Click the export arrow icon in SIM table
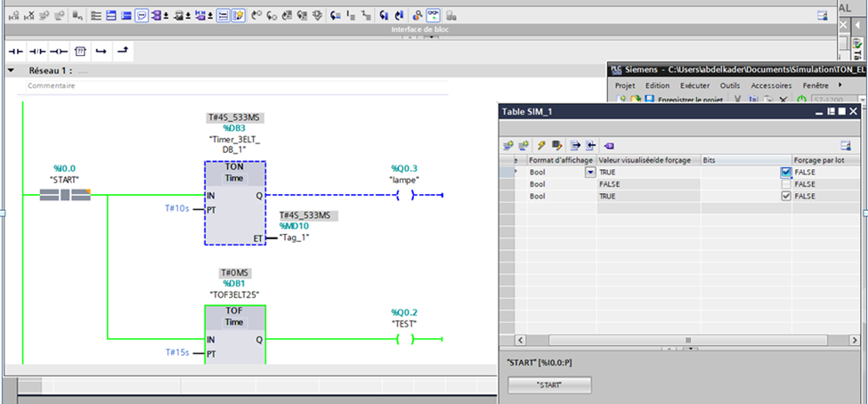This screenshot has height=404, width=868. tap(575, 146)
